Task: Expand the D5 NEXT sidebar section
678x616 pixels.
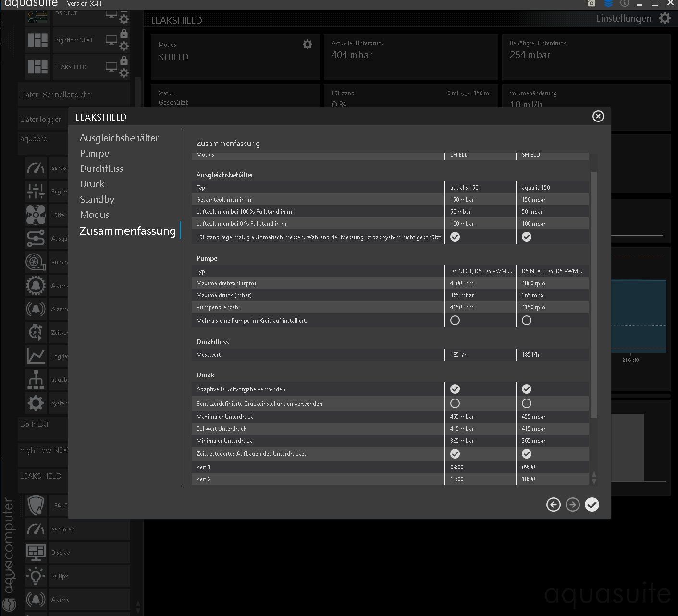Action: tap(35, 424)
